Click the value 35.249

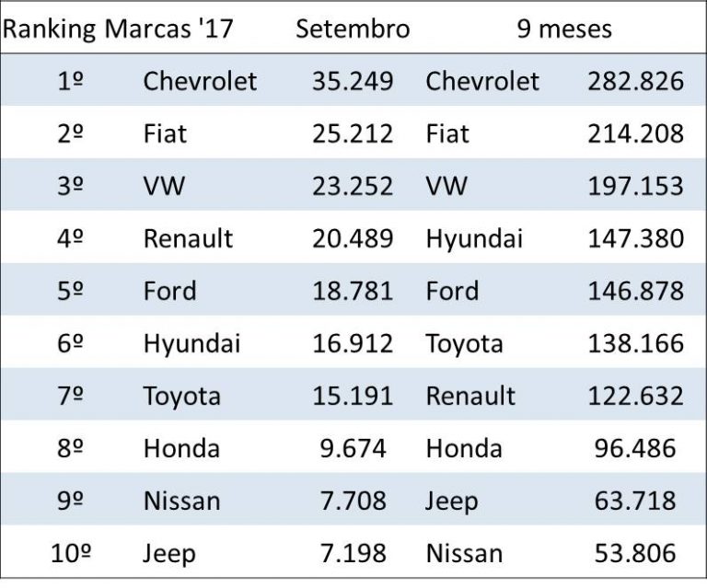pos(352,81)
